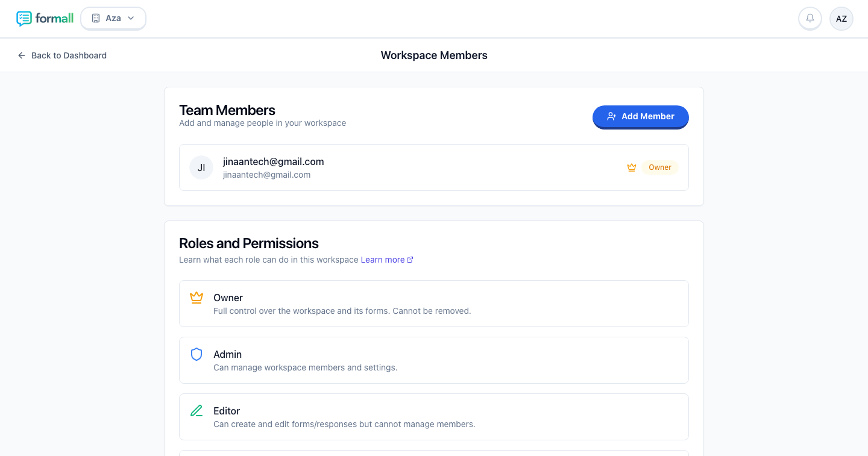The height and width of the screenshot is (456, 868).
Task: Click the Add Member button
Action: 641,117
